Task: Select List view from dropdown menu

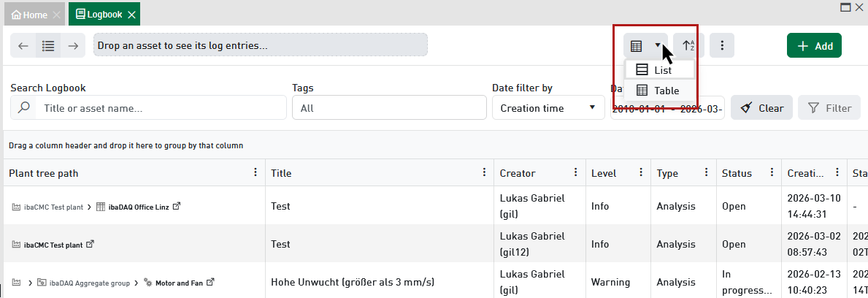Action: coord(661,70)
